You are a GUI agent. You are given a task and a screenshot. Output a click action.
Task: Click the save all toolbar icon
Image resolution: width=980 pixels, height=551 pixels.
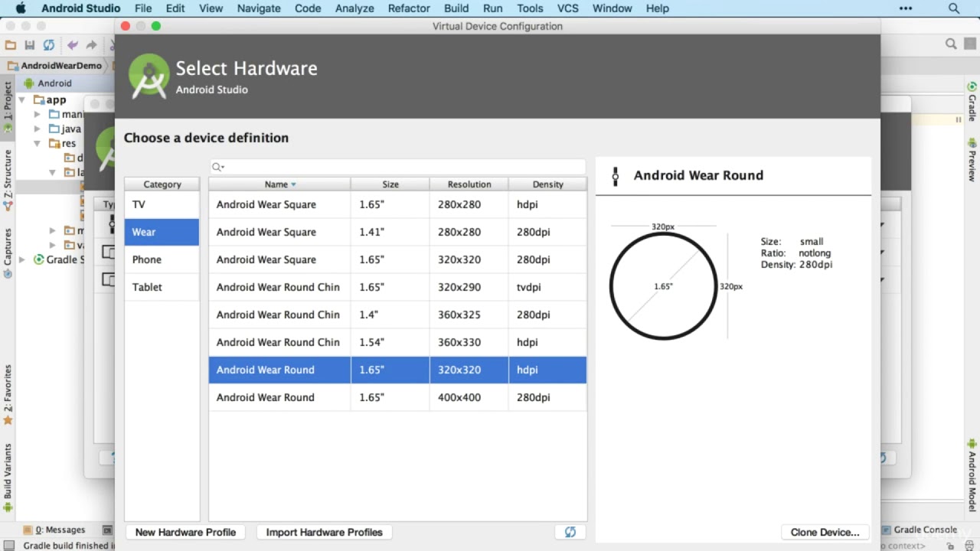30,45
